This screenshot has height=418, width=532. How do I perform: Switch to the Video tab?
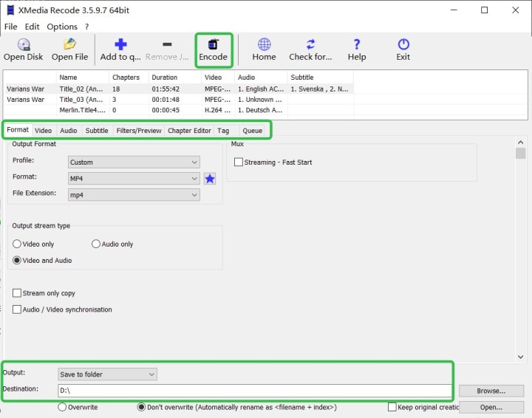point(43,131)
